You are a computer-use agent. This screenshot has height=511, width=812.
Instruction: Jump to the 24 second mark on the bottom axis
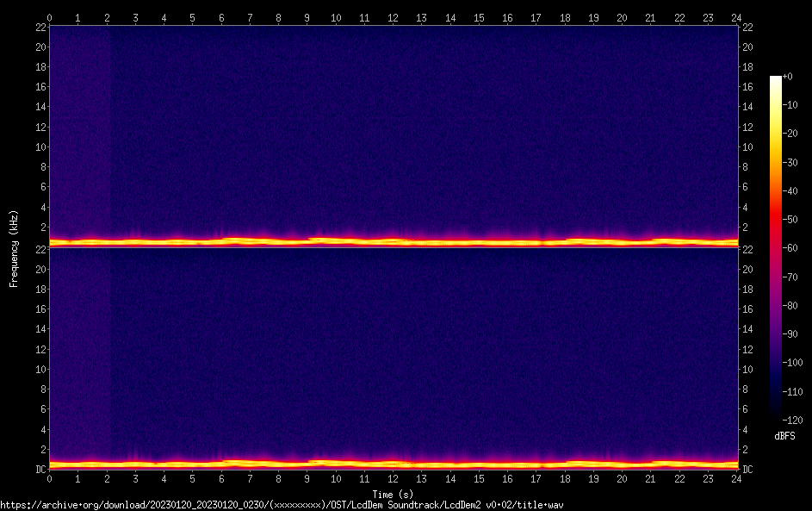(736, 478)
